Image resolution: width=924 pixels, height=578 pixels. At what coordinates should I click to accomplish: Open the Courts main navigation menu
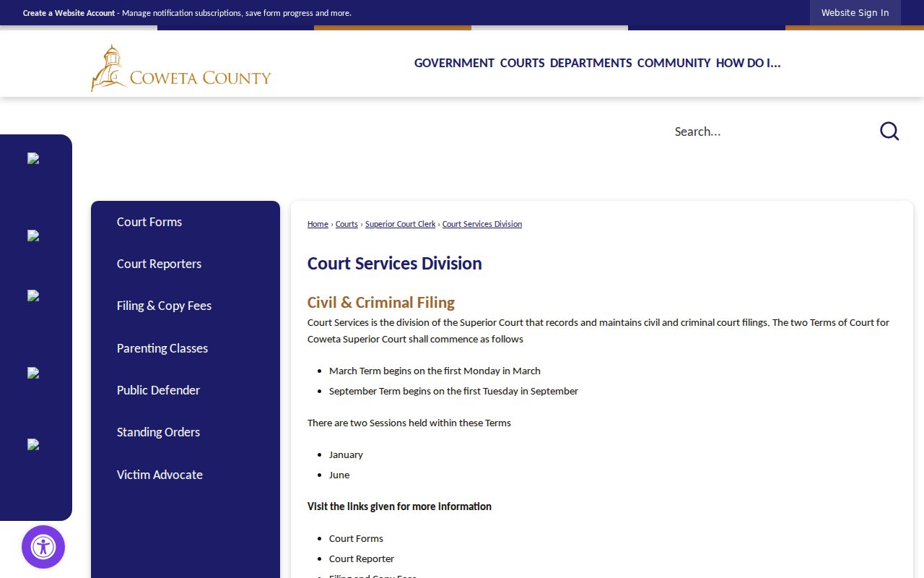click(x=523, y=63)
